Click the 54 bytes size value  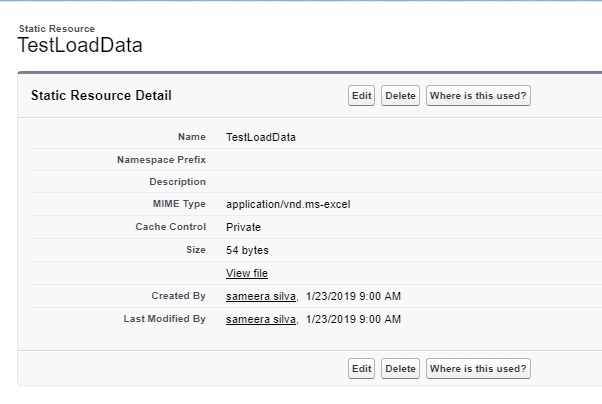(247, 250)
